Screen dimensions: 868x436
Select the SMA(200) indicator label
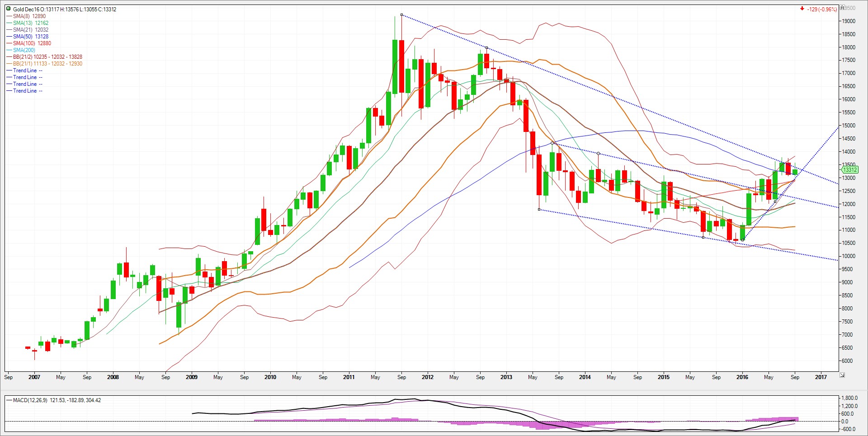pyautogui.click(x=24, y=50)
